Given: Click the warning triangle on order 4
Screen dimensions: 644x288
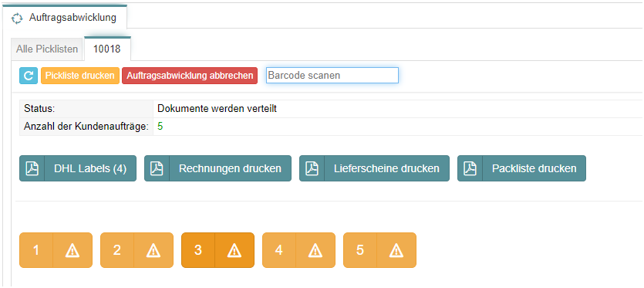Looking at the screenshot, I should tap(315, 250).
